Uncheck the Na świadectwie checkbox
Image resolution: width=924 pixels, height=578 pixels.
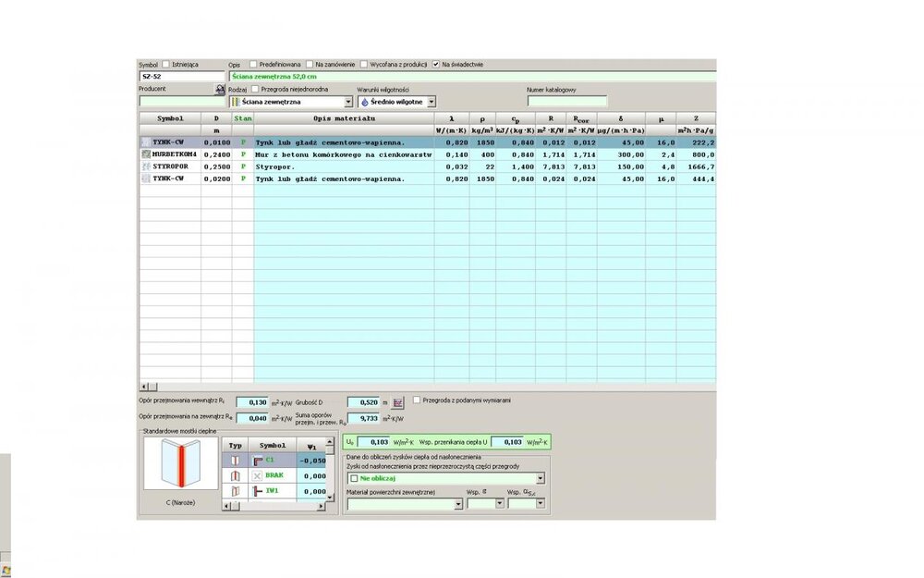pyautogui.click(x=436, y=65)
